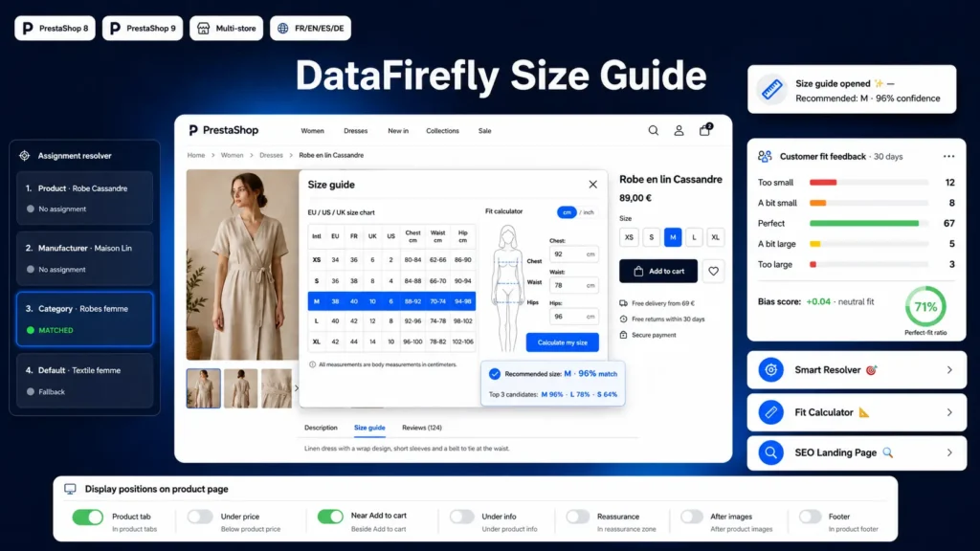Click the Fit Calculator ruler icon
Image resolution: width=980 pixels, height=551 pixels.
770,412
